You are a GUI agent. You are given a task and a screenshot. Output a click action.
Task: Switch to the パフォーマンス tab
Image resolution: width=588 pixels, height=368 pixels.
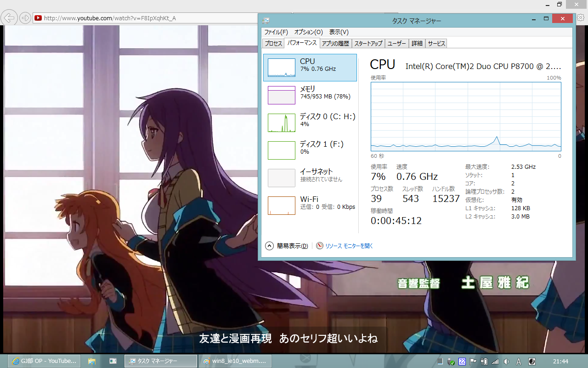click(301, 43)
